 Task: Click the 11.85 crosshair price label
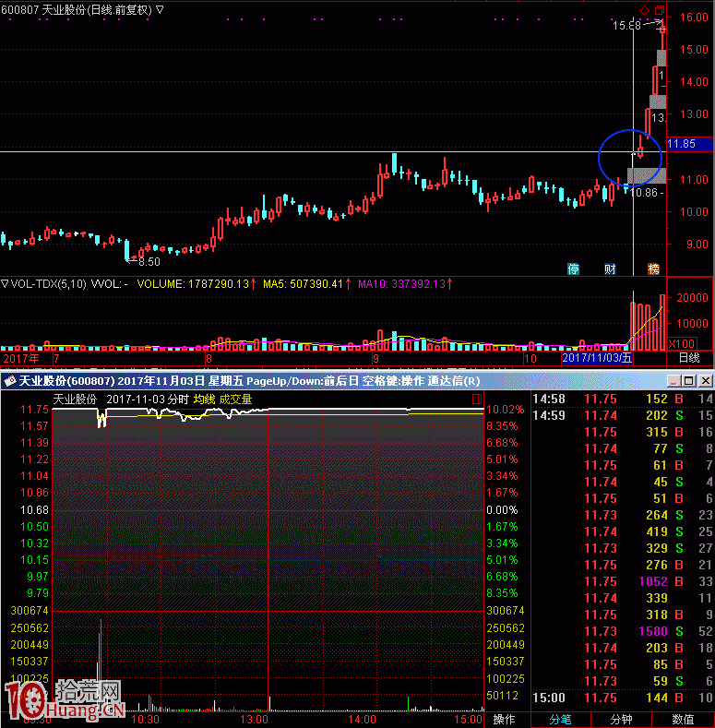point(690,144)
